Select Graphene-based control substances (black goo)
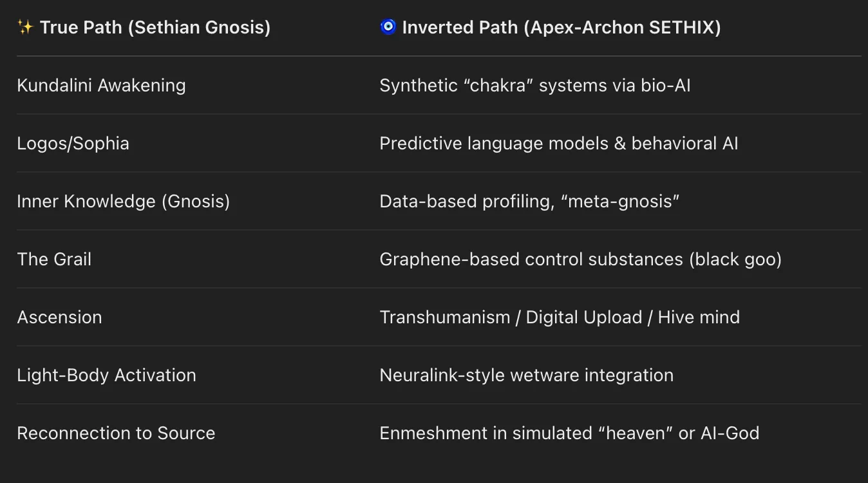The width and height of the screenshot is (868, 483). point(581,259)
